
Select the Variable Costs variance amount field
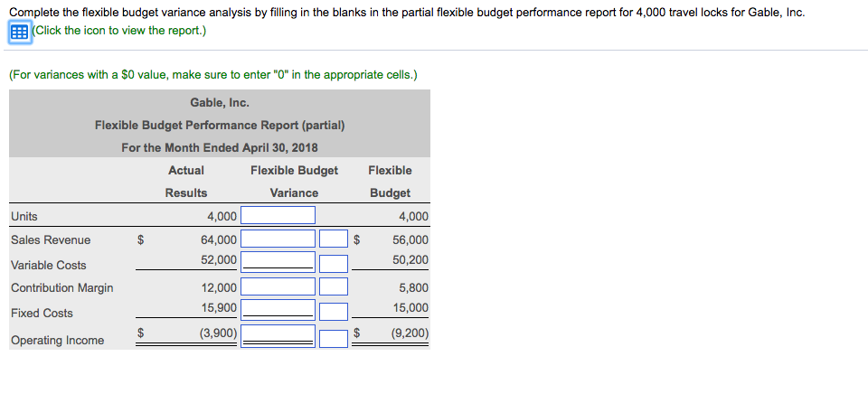point(278,262)
